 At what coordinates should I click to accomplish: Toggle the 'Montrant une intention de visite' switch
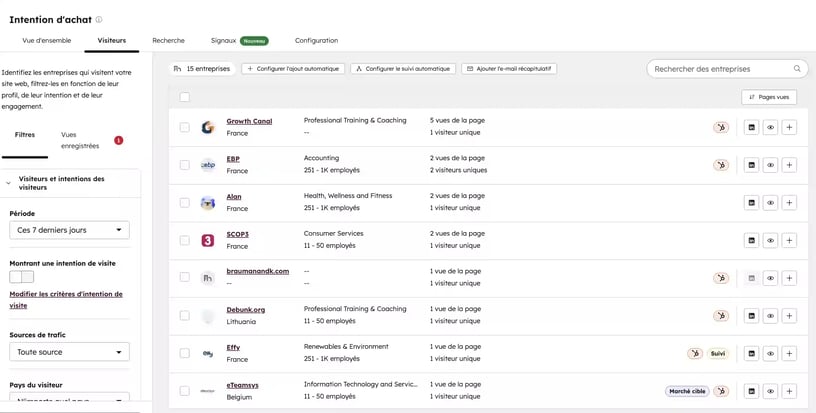[22, 277]
